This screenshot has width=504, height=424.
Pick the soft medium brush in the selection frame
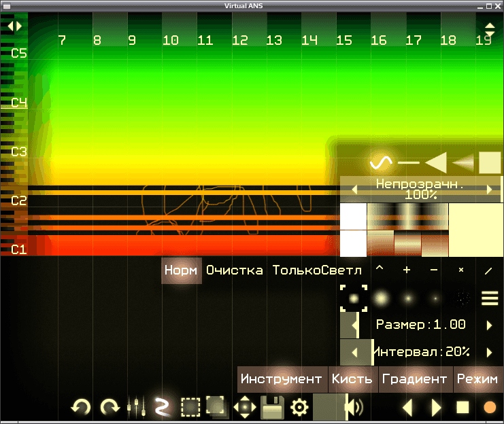click(354, 298)
